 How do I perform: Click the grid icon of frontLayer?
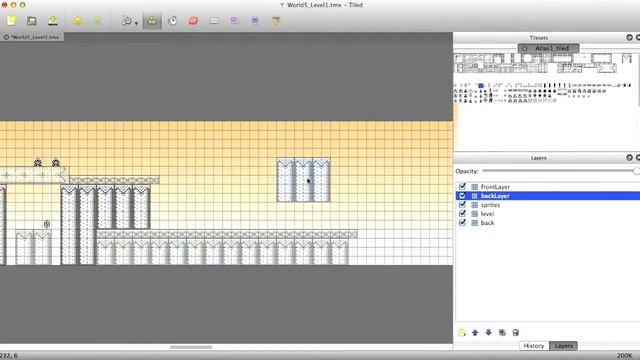(475, 187)
